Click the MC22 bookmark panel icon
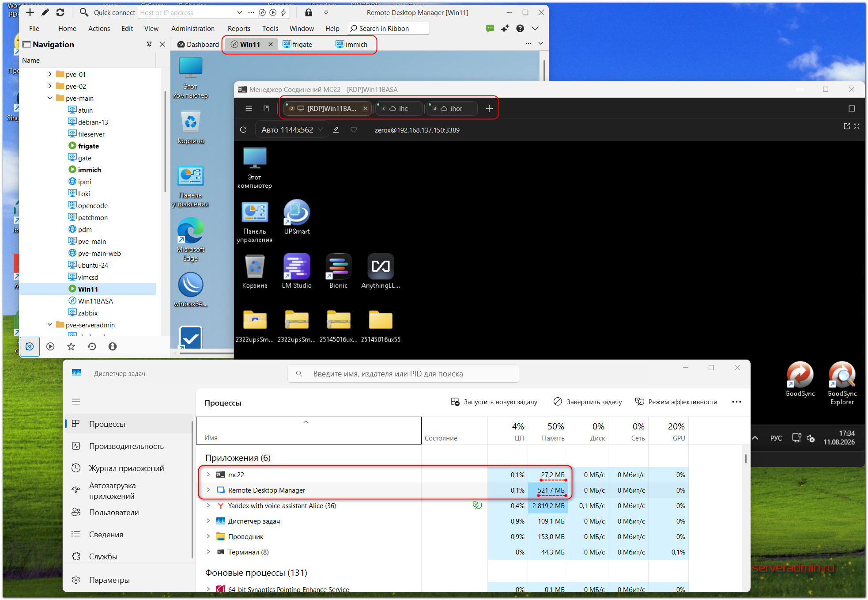 266,108
